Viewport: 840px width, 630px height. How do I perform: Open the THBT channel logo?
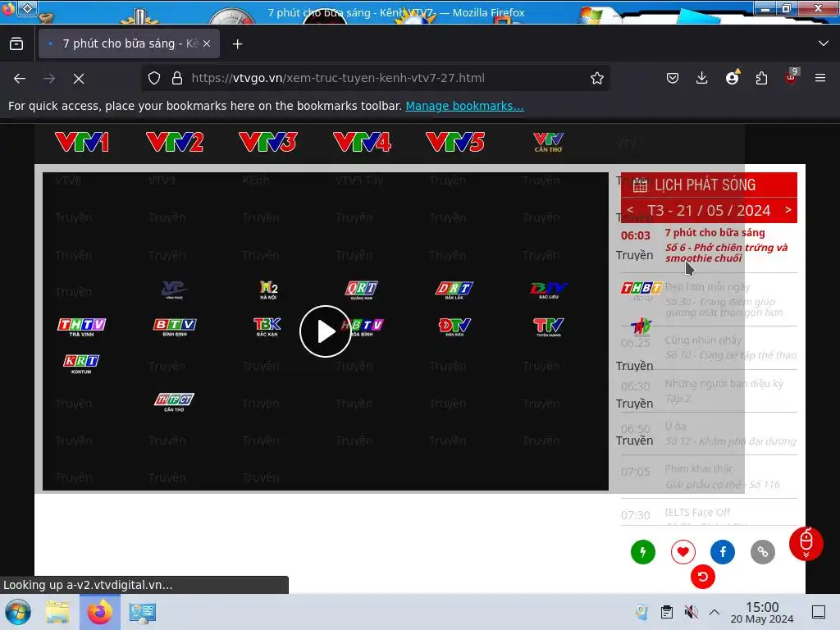(641, 290)
